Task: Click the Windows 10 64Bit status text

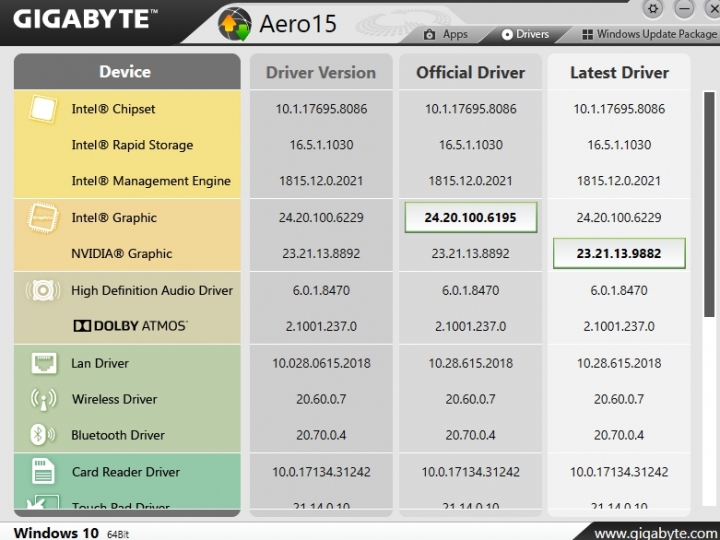Action: 71,533
